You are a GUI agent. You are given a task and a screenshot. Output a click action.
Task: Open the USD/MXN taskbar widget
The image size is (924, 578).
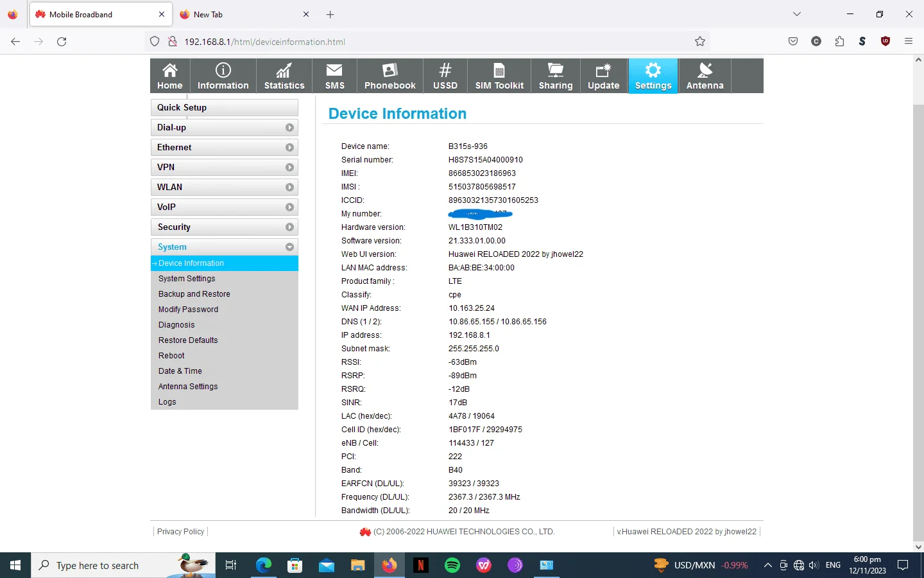[x=701, y=565]
